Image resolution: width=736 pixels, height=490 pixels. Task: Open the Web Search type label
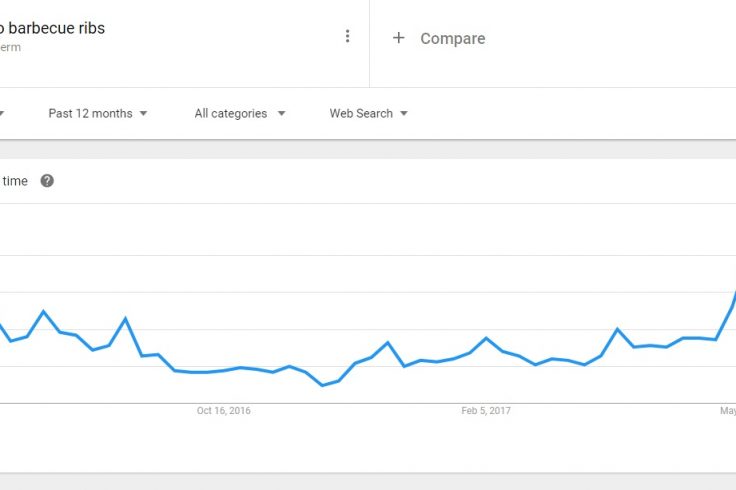click(x=361, y=113)
